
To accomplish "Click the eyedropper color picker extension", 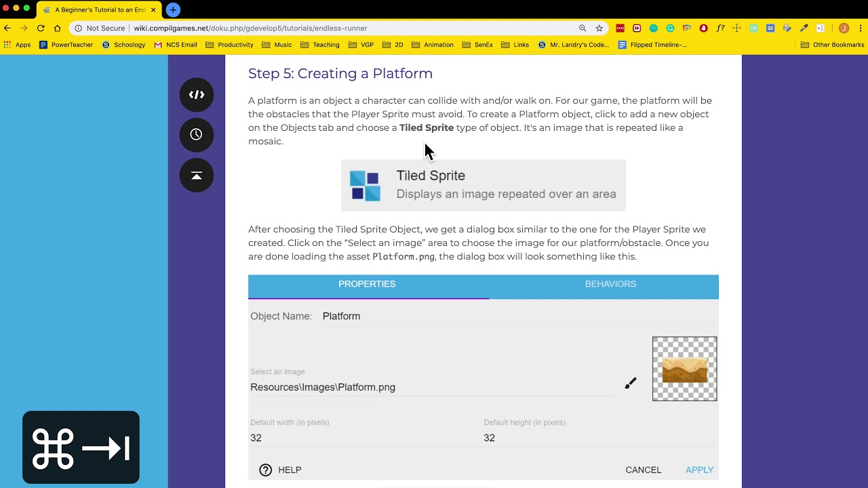I will 804,28.
